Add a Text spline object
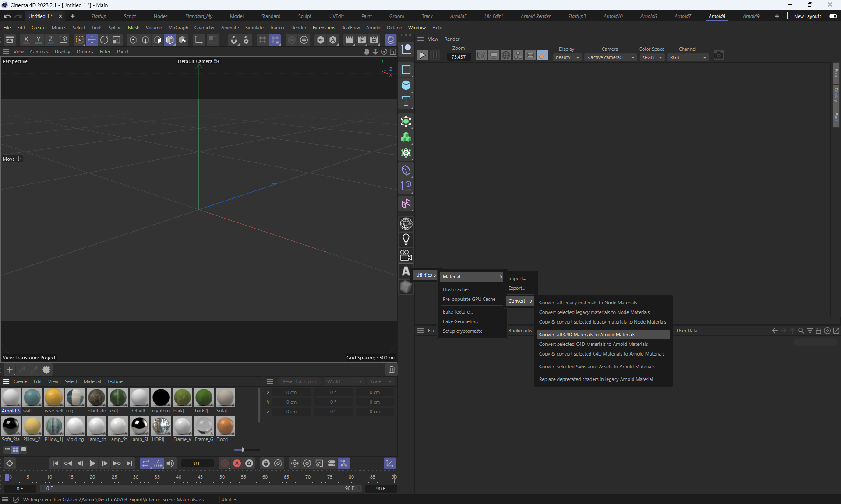Viewport: 841px width, 504px height. [406, 101]
